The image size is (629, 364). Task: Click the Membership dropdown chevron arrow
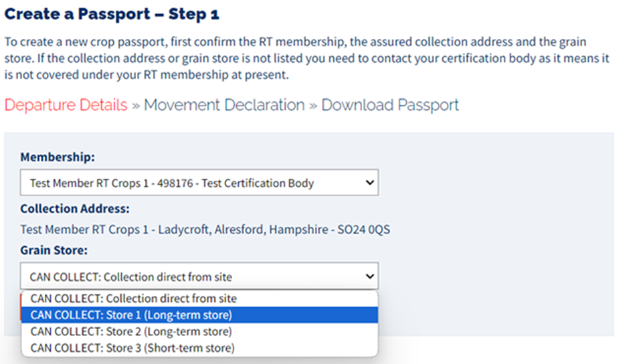point(367,183)
